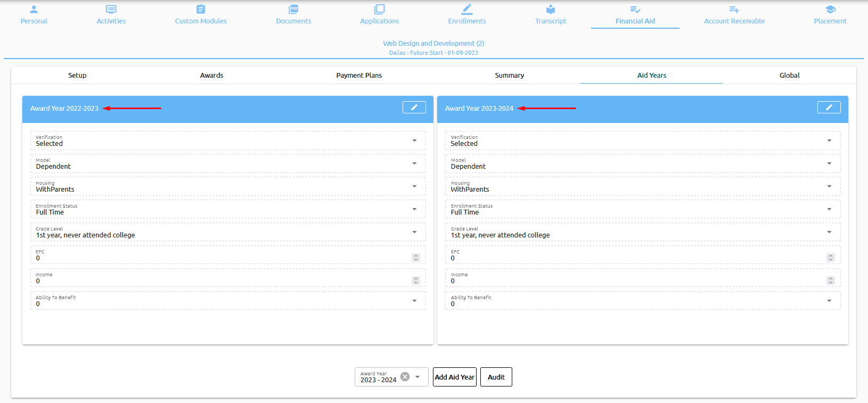The image size is (868, 403).
Task: Open the Enrollments pencil icon
Action: pyautogui.click(x=467, y=10)
